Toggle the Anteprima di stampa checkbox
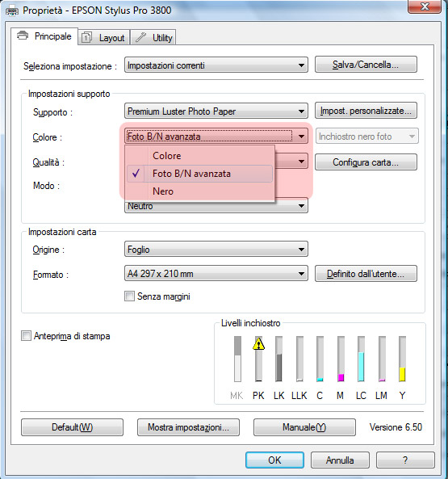The image size is (448, 479). click(26, 336)
